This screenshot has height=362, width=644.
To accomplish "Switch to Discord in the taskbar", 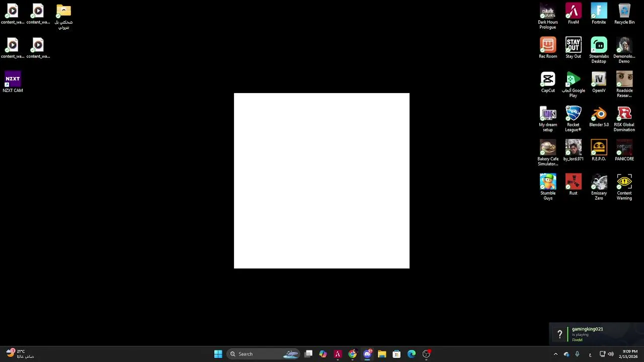I will click(367, 354).
